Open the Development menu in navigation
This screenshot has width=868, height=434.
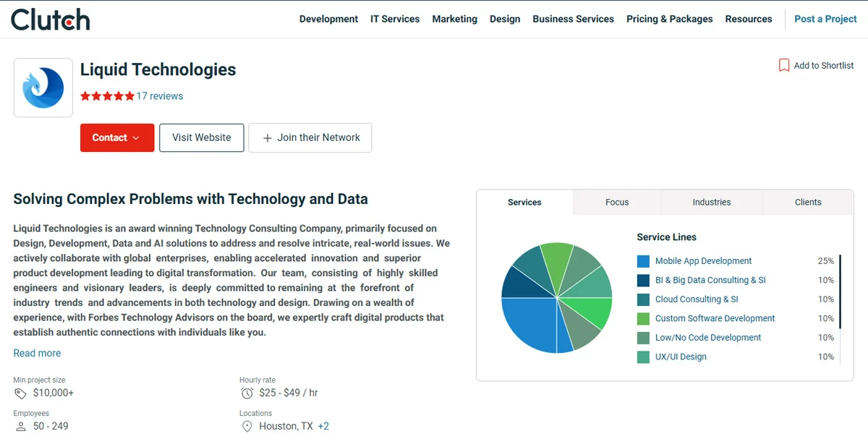328,19
